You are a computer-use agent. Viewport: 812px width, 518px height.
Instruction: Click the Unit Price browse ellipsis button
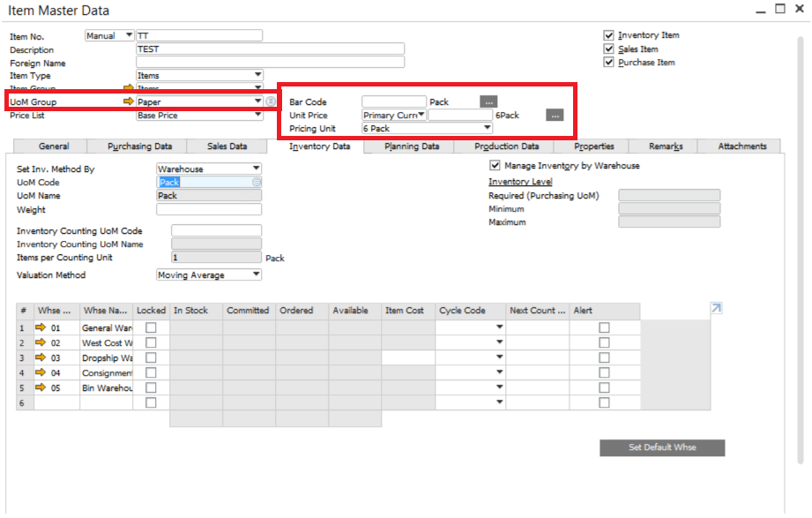point(554,116)
